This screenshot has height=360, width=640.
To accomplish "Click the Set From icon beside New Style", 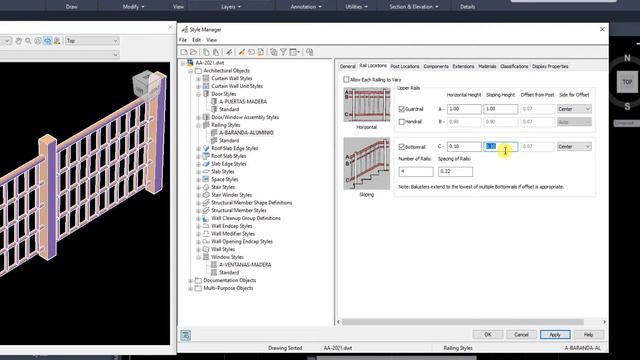I will (x=251, y=52).
